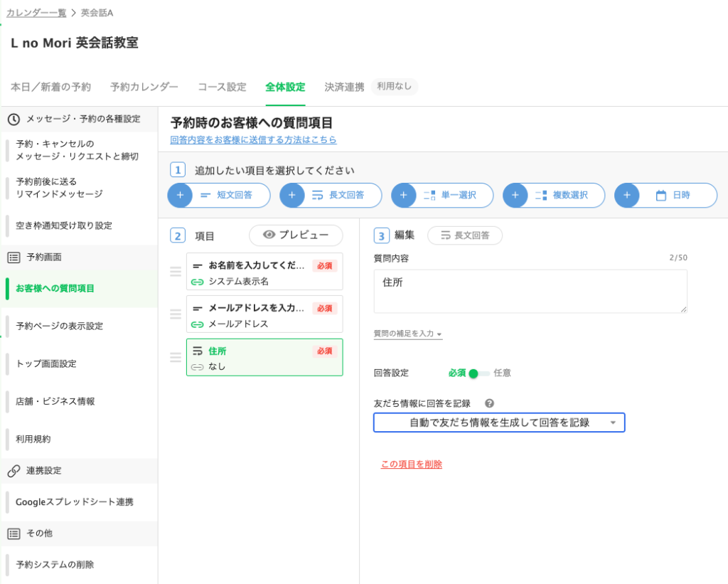Open the プレビュー eye button
The width and height of the screenshot is (728, 584).
(x=296, y=235)
